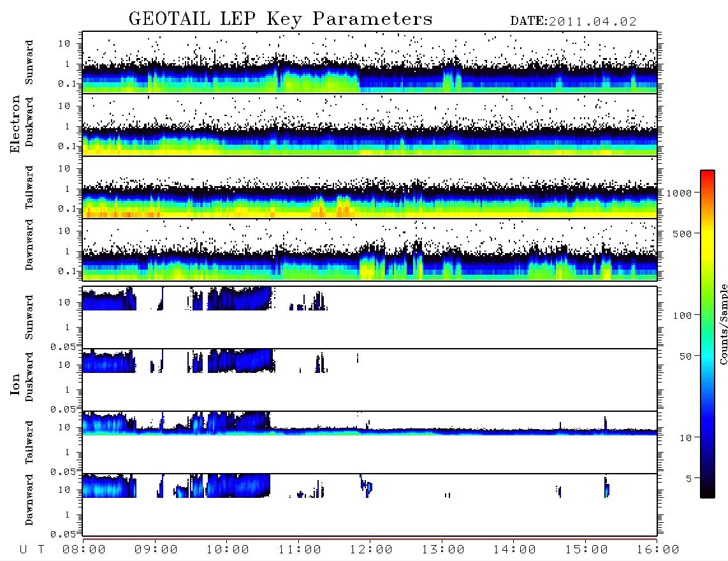The height and width of the screenshot is (561, 728).
Task: Click the 'GEOTAIL LEP Key Parameters' title
Action: click(x=280, y=19)
